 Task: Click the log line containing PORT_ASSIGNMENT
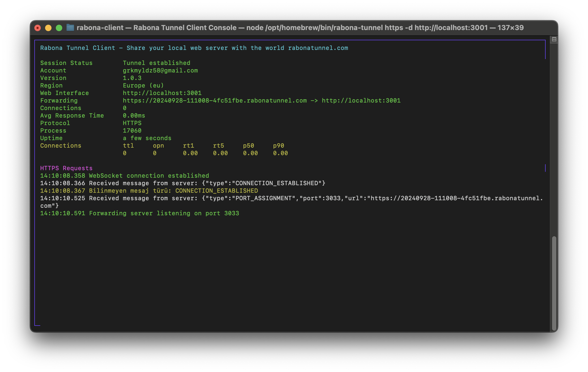click(x=292, y=202)
